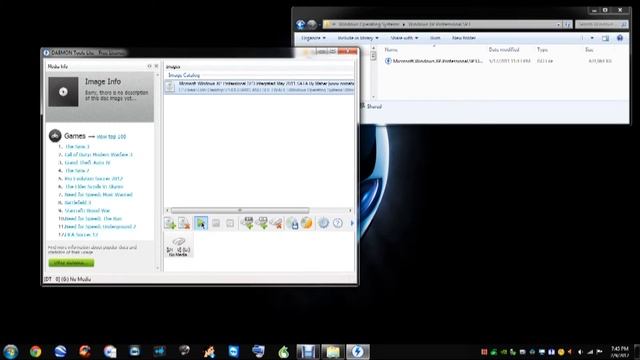
Task: Open Need for Speed: Most Wanted link
Action: (x=99, y=195)
